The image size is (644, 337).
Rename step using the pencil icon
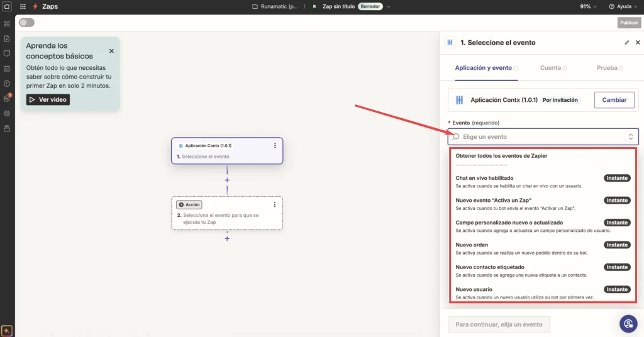627,43
